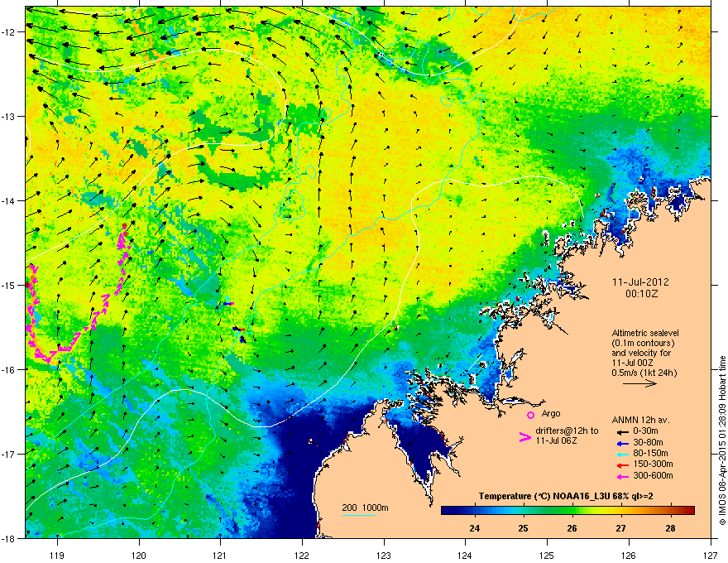This screenshot has width=728, height=563.
Task: Click the -18 latitude axis label
Action: coord(9,538)
